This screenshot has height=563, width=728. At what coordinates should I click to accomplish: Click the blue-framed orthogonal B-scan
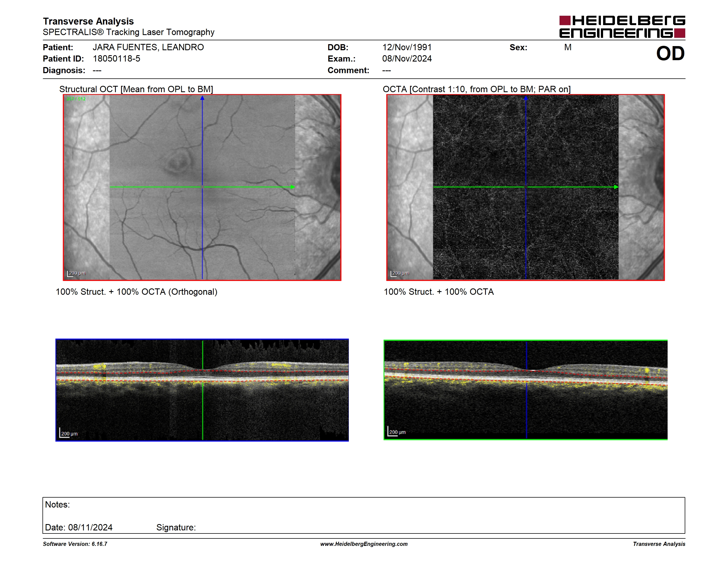pyautogui.click(x=202, y=390)
